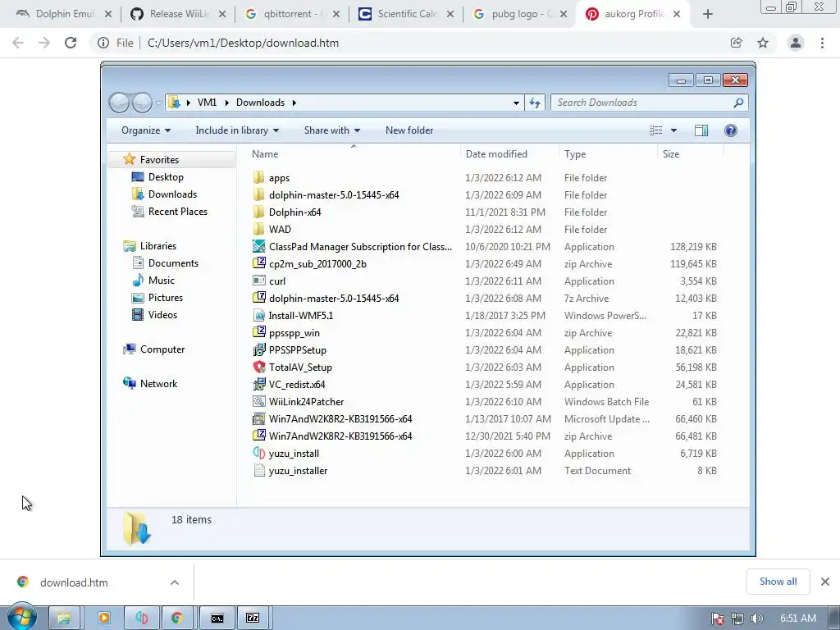Image resolution: width=840 pixels, height=630 pixels.
Task: Select the yuzu_install application icon
Action: (258, 453)
